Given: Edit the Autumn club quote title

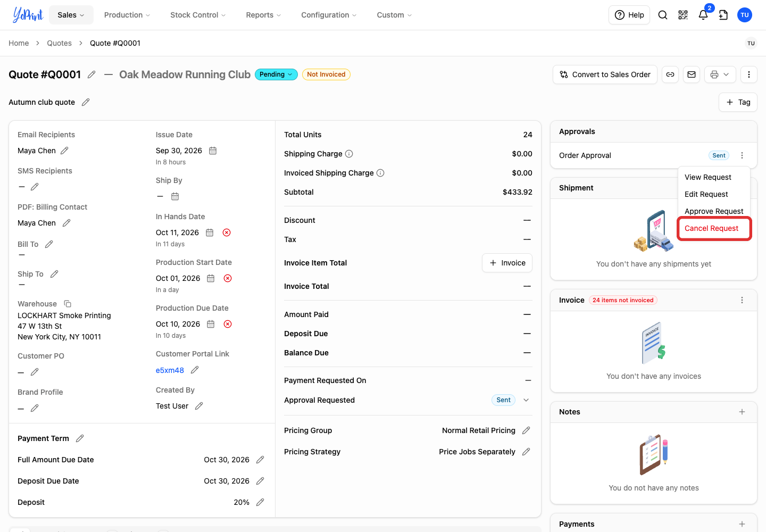Looking at the screenshot, I should click(86, 102).
